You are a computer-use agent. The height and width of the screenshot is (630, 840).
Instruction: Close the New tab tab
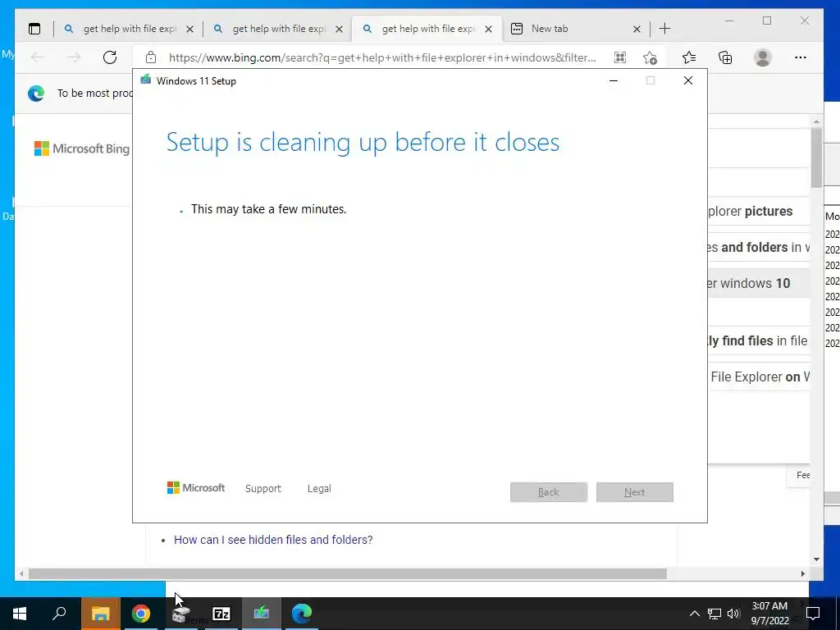click(637, 29)
